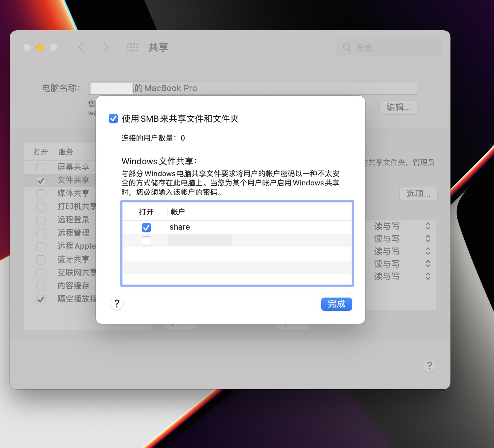Open help in the SMB dialog
This screenshot has width=494, height=448.
point(117,304)
